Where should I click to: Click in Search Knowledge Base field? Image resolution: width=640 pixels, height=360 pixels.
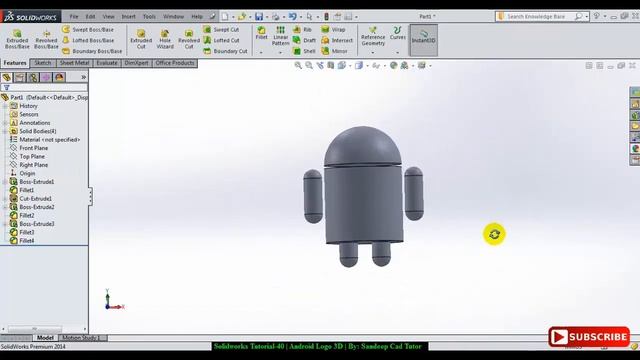pyautogui.click(x=541, y=17)
